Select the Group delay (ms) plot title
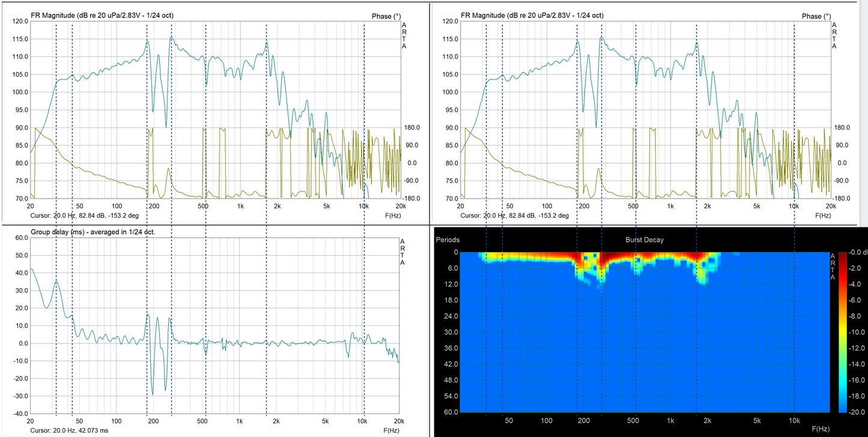The width and height of the screenshot is (868, 437). coord(93,232)
